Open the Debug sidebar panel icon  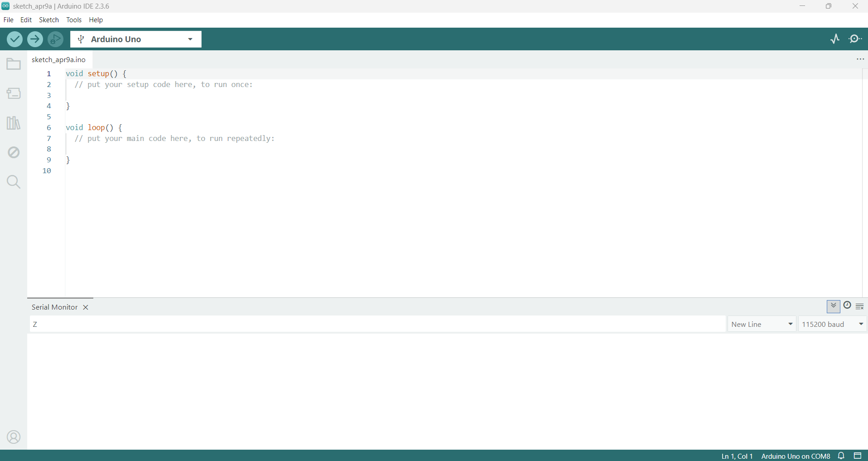(x=14, y=152)
